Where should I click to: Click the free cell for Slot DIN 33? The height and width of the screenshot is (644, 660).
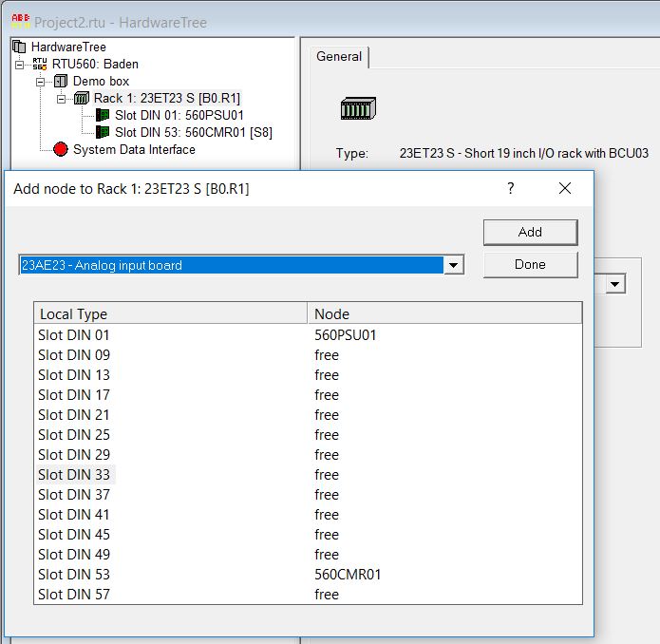coord(327,474)
